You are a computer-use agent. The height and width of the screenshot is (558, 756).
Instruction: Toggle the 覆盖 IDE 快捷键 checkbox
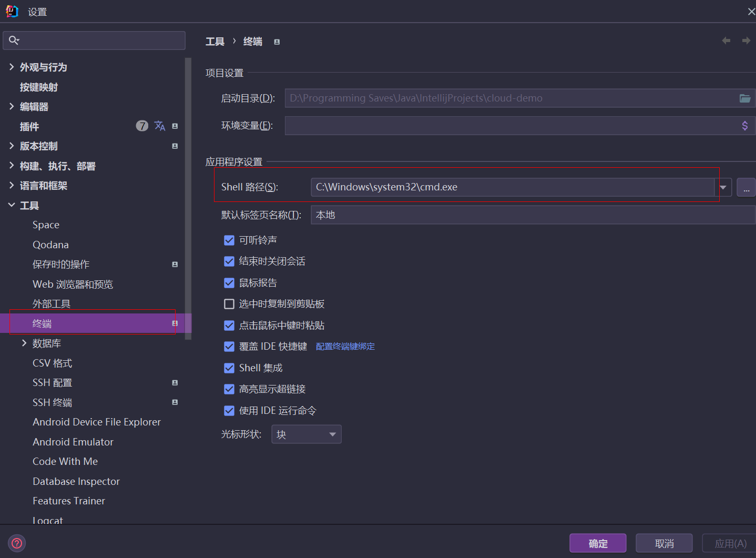pyautogui.click(x=229, y=347)
